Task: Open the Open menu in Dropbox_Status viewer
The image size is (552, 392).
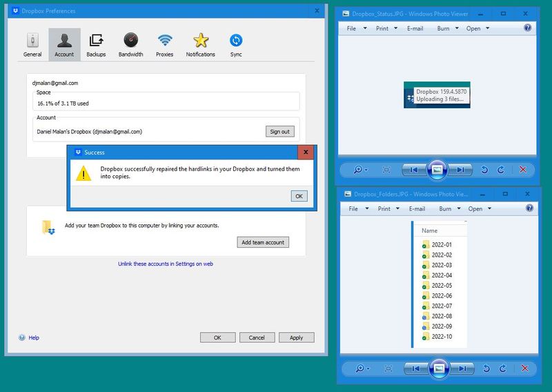Action: click(477, 28)
